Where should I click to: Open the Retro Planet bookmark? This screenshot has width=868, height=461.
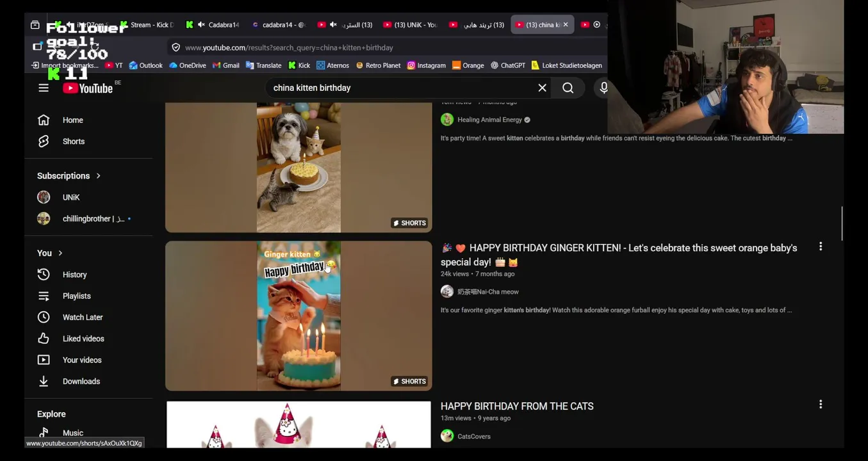coord(378,65)
